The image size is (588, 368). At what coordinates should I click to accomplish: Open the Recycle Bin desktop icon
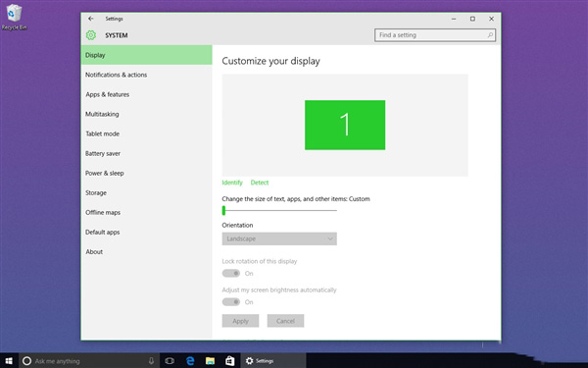tap(14, 17)
